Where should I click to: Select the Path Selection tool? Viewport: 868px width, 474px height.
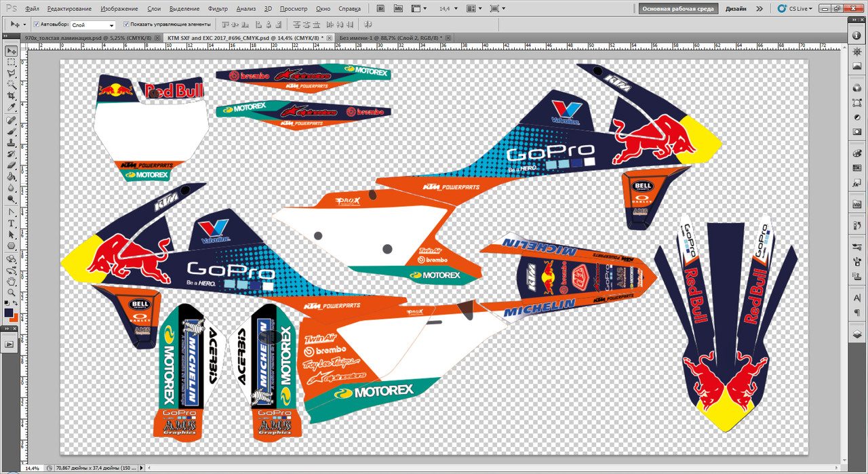(x=12, y=234)
